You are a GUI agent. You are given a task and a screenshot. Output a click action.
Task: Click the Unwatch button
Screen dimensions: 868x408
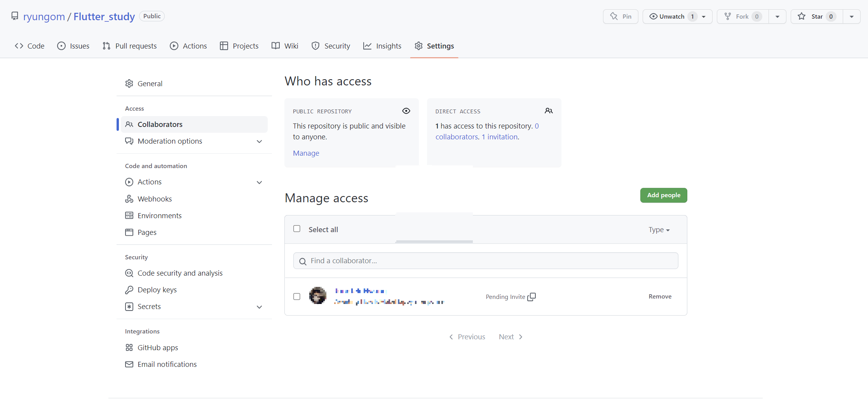coord(672,16)
